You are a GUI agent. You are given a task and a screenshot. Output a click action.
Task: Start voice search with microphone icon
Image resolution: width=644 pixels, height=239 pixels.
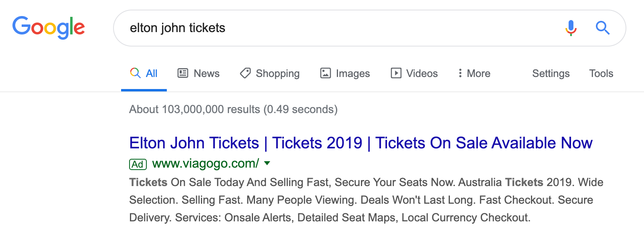[x=571, y=28]
